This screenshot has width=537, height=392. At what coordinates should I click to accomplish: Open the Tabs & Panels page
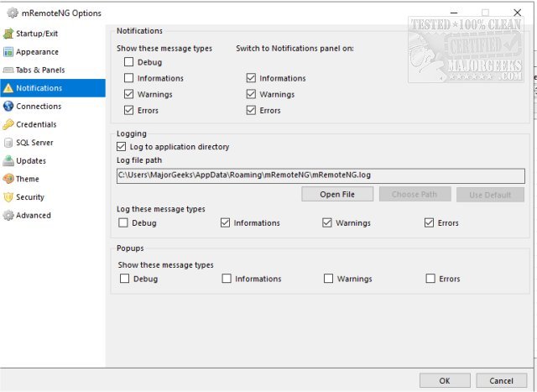(53, 70)
